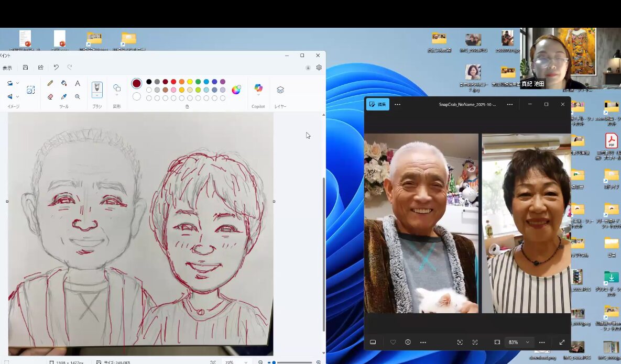
Task: Open the 表示 (View) menu
Action: coord(7,68)
